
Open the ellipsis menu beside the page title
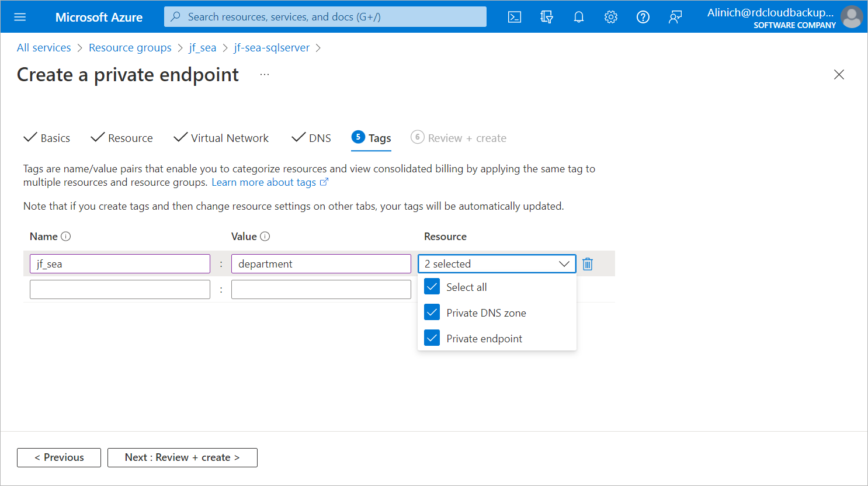(x=265, y=75)
